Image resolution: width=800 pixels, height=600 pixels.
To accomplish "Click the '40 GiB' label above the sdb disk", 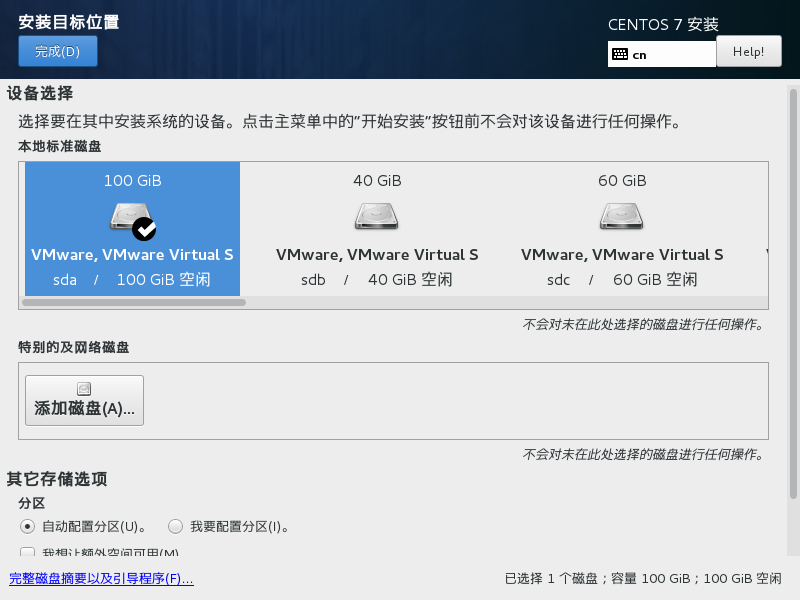I will (378, 181).
